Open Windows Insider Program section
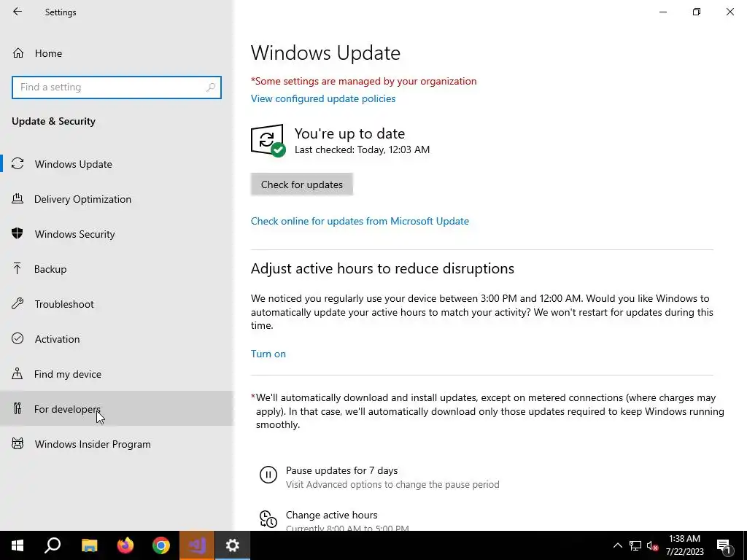747x560 pixels. 117,444
